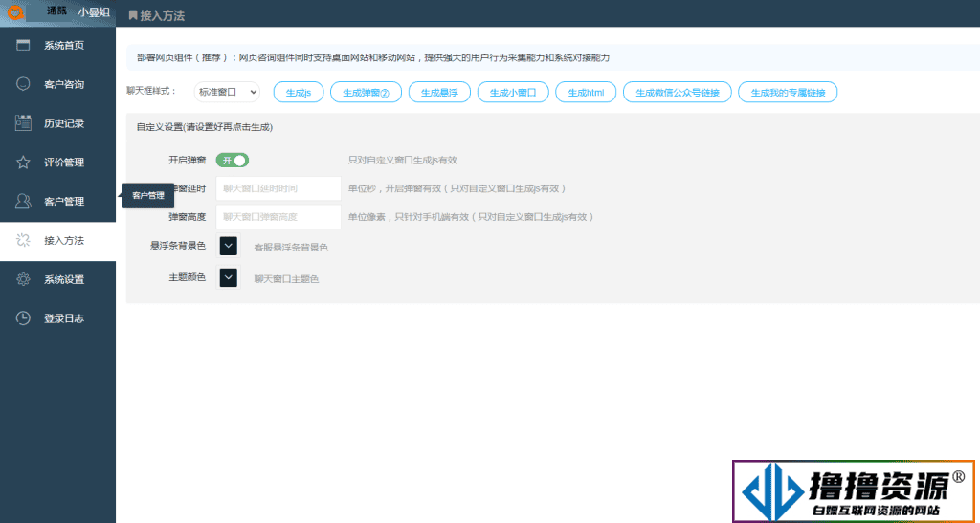Image resolution: width=980 pixels, height=523 pixels.
Task: Select 接入方法 menu item
Action: tap(57, 240)
